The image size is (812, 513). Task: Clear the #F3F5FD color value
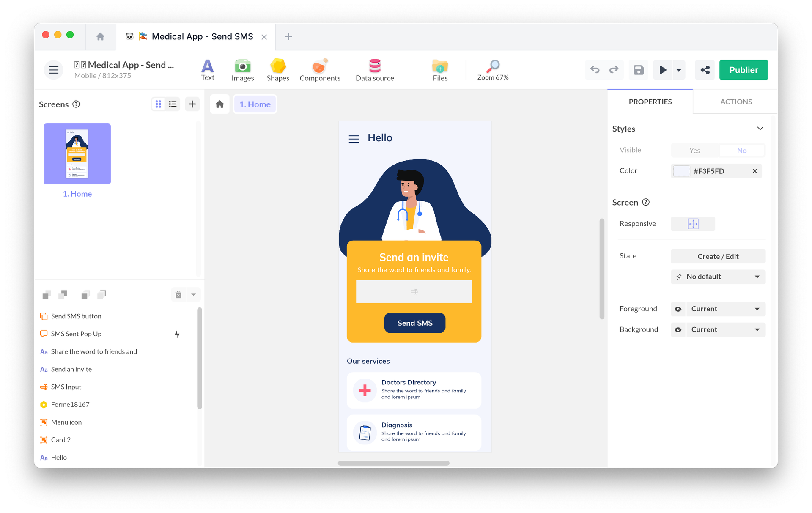[x=755, y=171]
